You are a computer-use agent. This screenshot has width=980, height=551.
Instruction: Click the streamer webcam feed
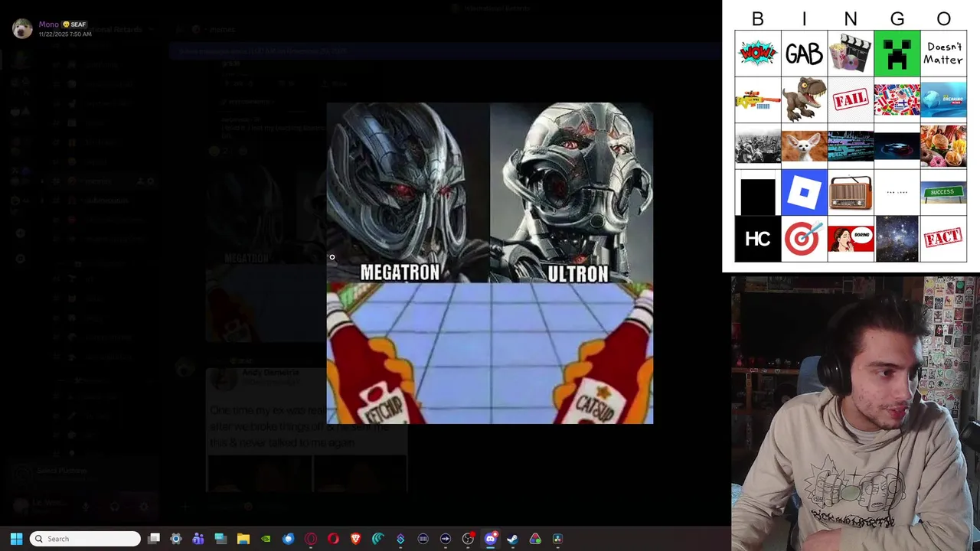click(x=855, y=413)
